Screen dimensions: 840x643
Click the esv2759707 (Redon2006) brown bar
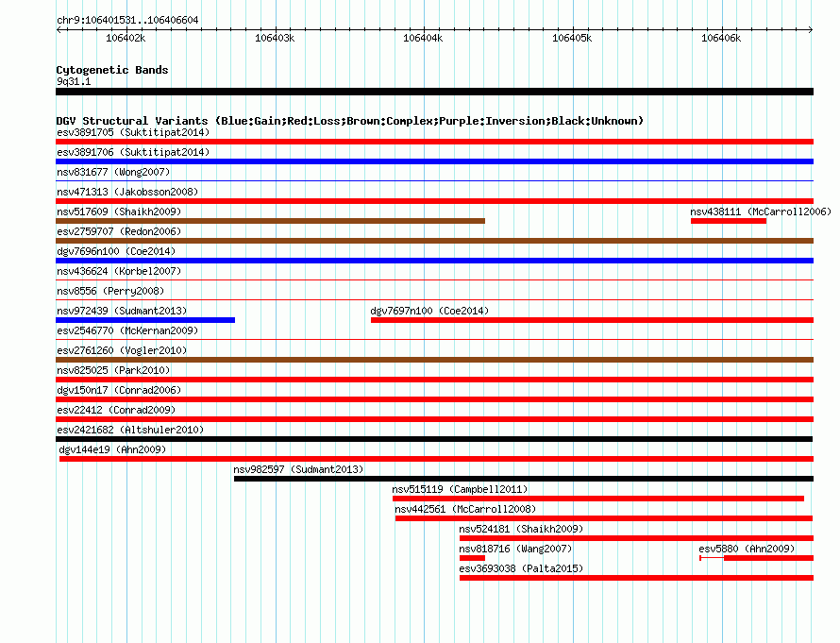click(434, 241)
